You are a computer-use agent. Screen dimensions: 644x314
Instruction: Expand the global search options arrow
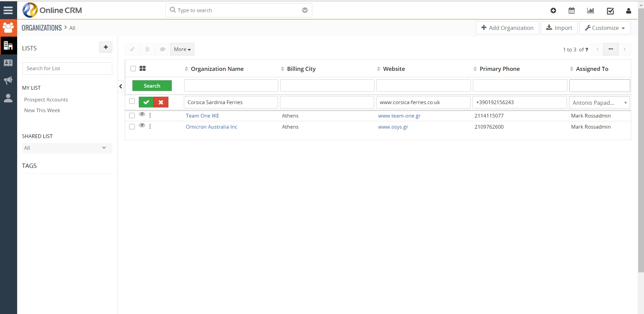[305, 10]
